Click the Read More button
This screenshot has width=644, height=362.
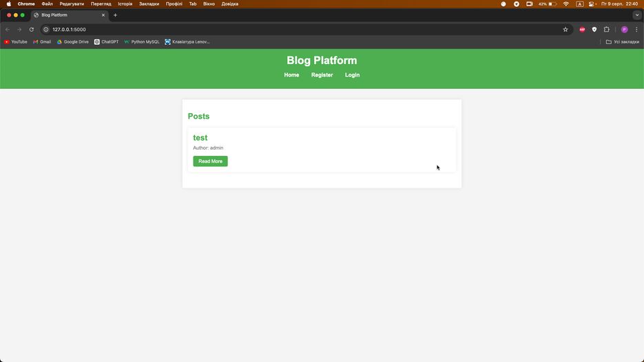click(210, 161)
